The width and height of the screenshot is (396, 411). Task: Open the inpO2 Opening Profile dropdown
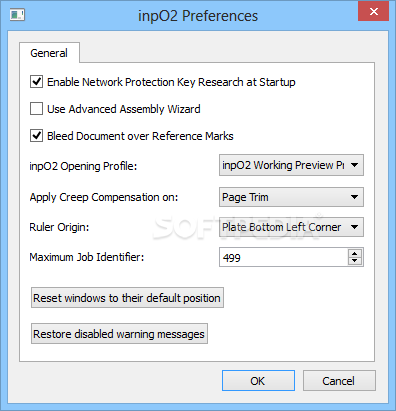[x=355, y=165]
